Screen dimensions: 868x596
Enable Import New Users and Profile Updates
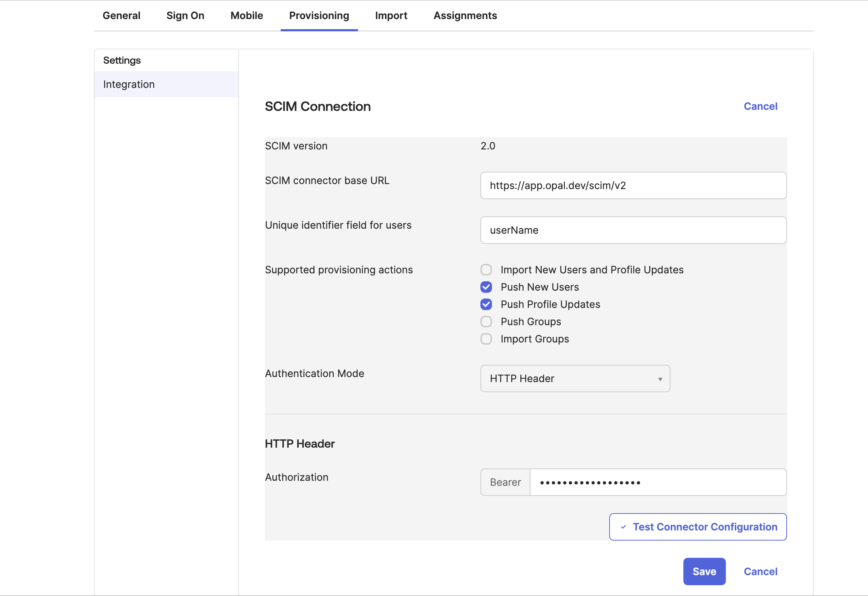point(486,270)
